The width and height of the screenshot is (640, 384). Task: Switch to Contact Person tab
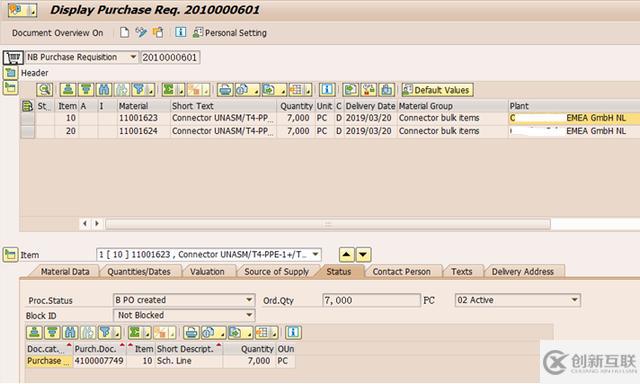[402, 272]
